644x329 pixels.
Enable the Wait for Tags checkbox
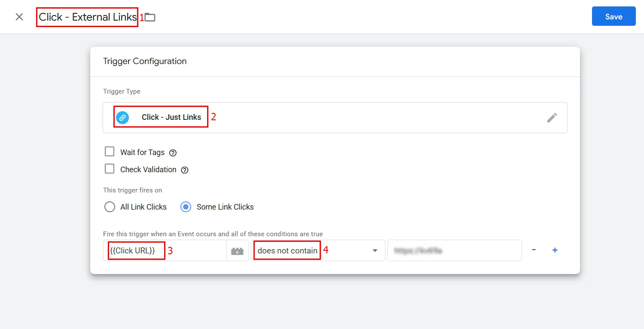point(110,152)
